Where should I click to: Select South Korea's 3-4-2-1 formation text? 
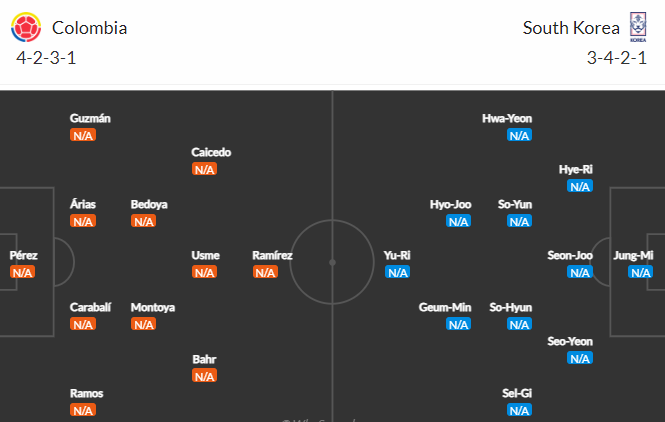617,58
